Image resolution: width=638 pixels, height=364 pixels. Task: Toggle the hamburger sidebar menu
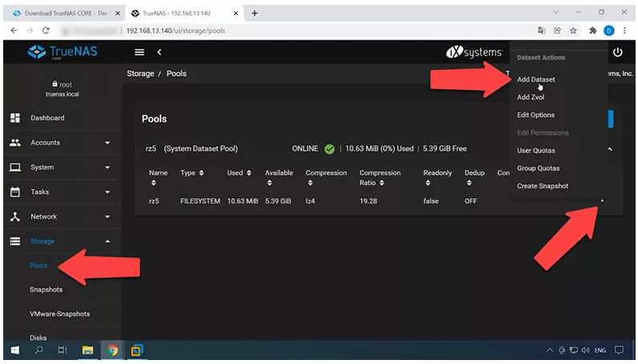coord(140,52)
